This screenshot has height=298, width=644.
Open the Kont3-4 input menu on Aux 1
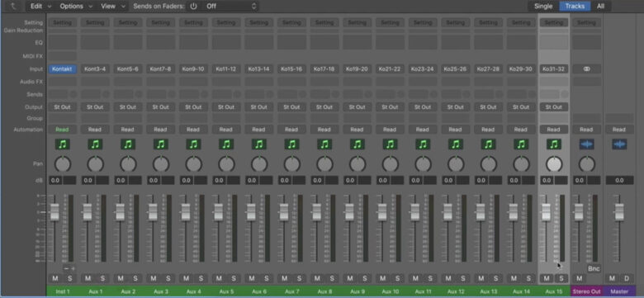click(x=95, y=69)
